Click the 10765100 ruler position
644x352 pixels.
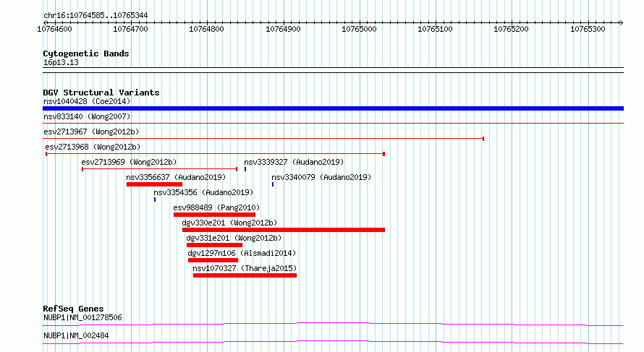tap(435, 29)
